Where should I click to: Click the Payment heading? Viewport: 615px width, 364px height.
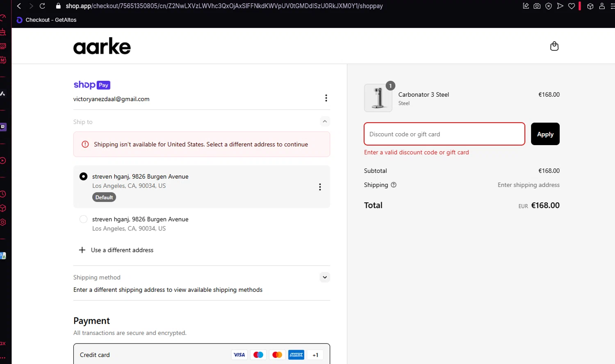point(91,321)
